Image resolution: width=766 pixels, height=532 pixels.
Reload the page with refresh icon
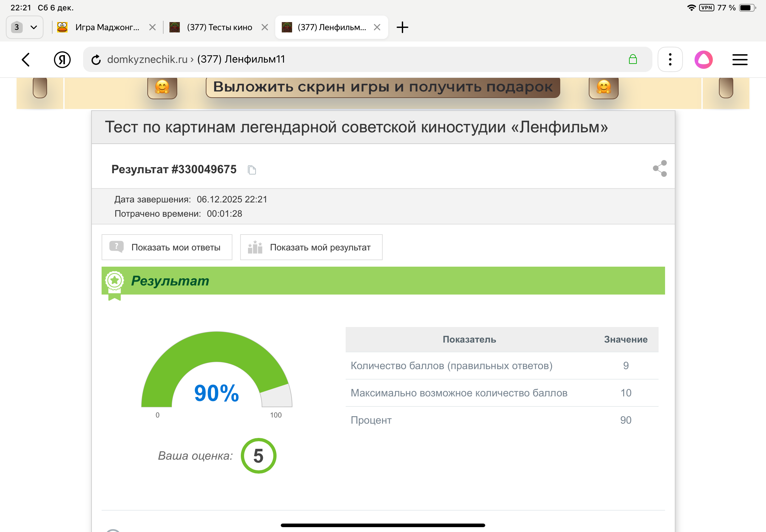point(96,60)
